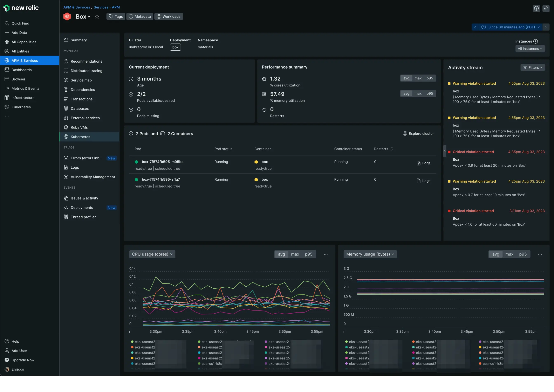554x392 pixels.
Task: Click the All Capabilities grid icon
Action: point(7,42)
